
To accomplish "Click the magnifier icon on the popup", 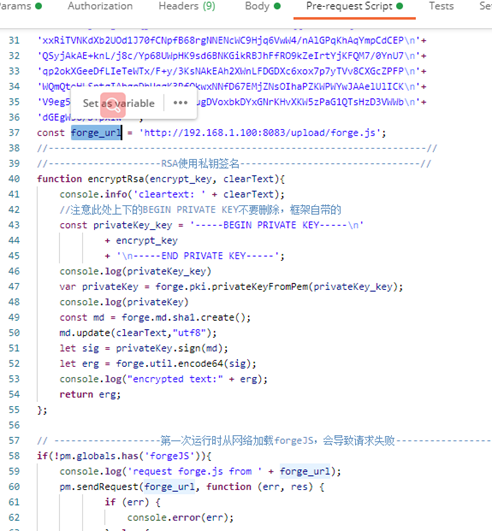I will pos(113,105).
